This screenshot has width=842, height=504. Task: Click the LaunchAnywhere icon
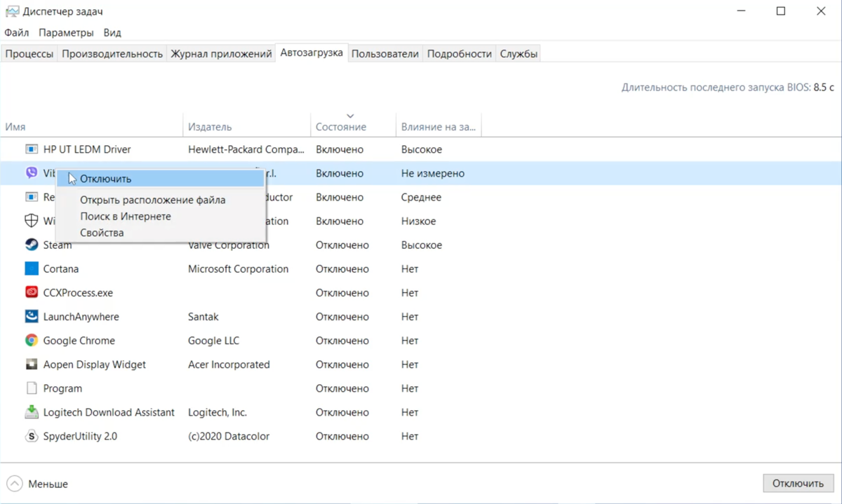(x=32, y=316)
